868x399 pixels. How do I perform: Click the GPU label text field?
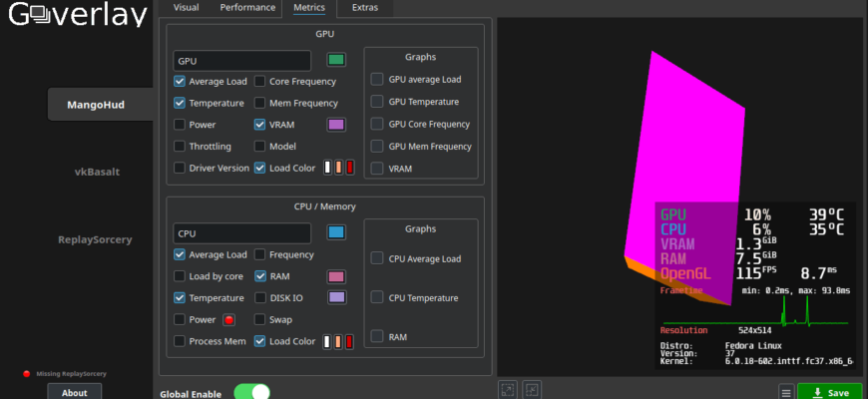click(x=241, y=61)
